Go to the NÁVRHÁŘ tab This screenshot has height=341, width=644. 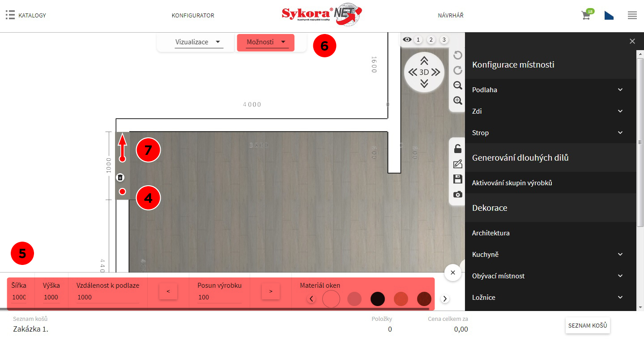[450, 15]
